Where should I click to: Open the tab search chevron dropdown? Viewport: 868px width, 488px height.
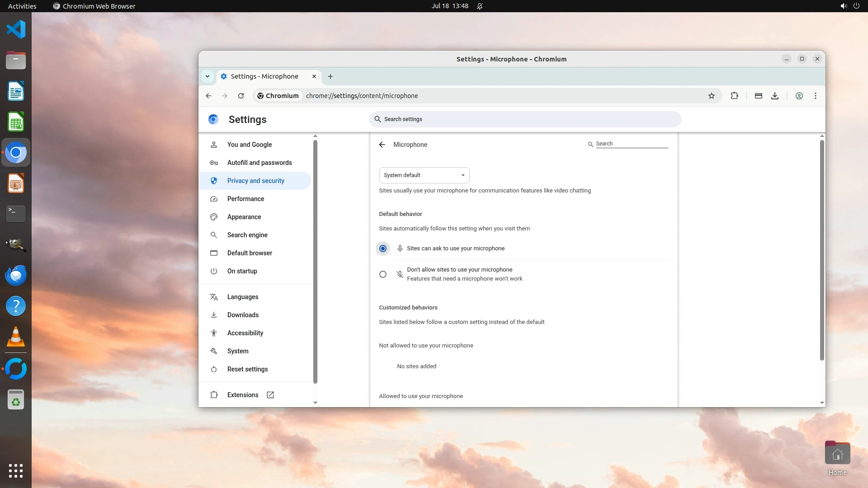click(208, 76)
